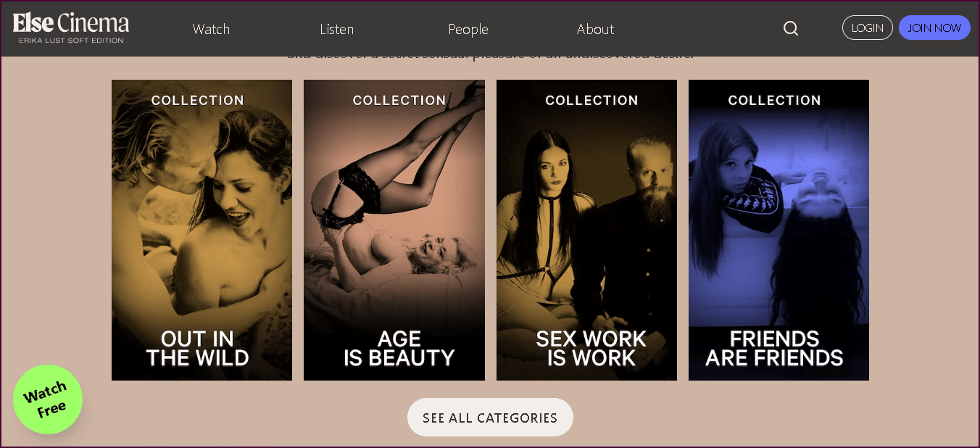The height and width of the screenshot is (448, 980).
Task: Click the JOIN NOW button
Action: click(x=934, y=28)
